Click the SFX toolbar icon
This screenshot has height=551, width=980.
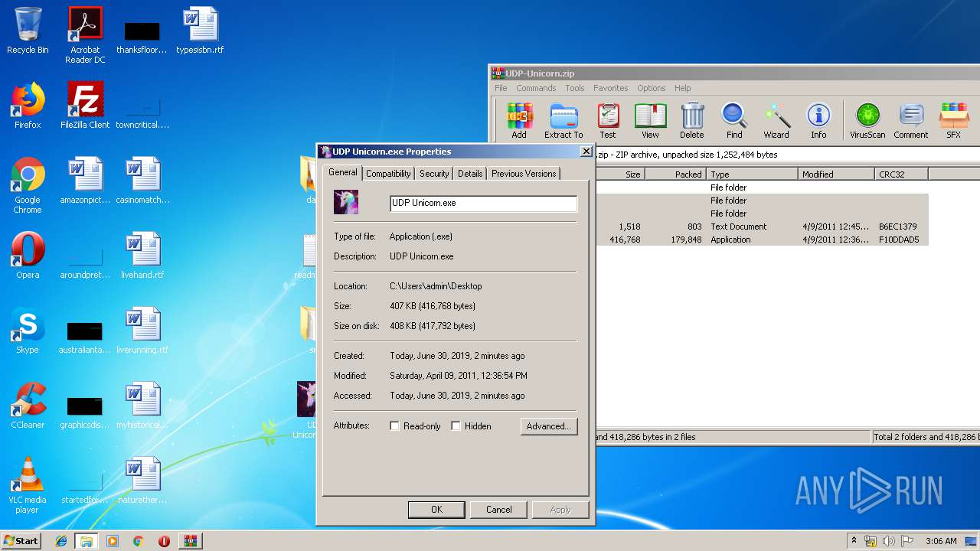[953, 121]
